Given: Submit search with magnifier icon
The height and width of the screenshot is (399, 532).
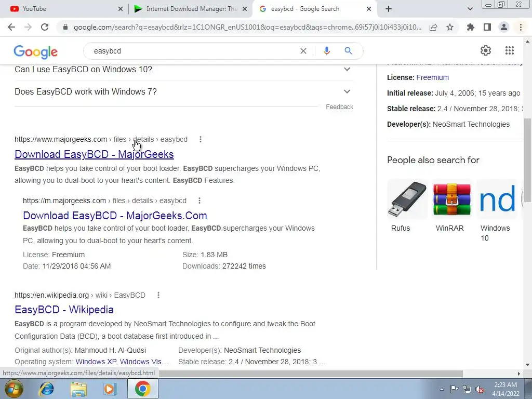Looking at the screenshot, I should coord(348,51).
